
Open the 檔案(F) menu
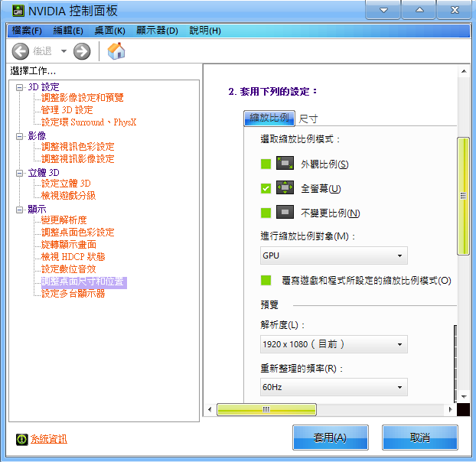click(27, 31)
